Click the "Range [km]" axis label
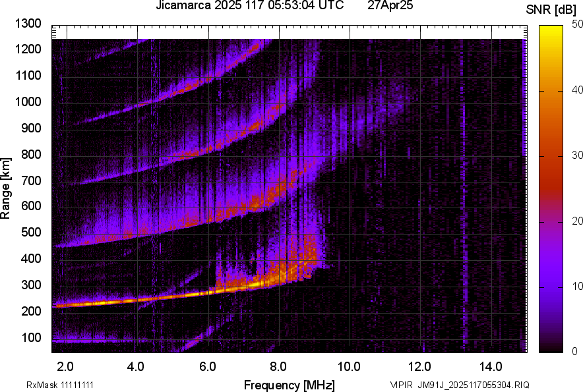Viewport: 583px width, 392px height. coord(5,188)
